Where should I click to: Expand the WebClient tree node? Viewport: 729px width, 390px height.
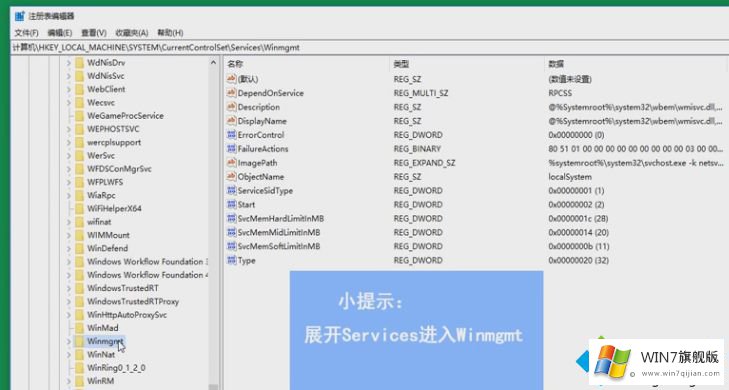[x=68, y=89]
